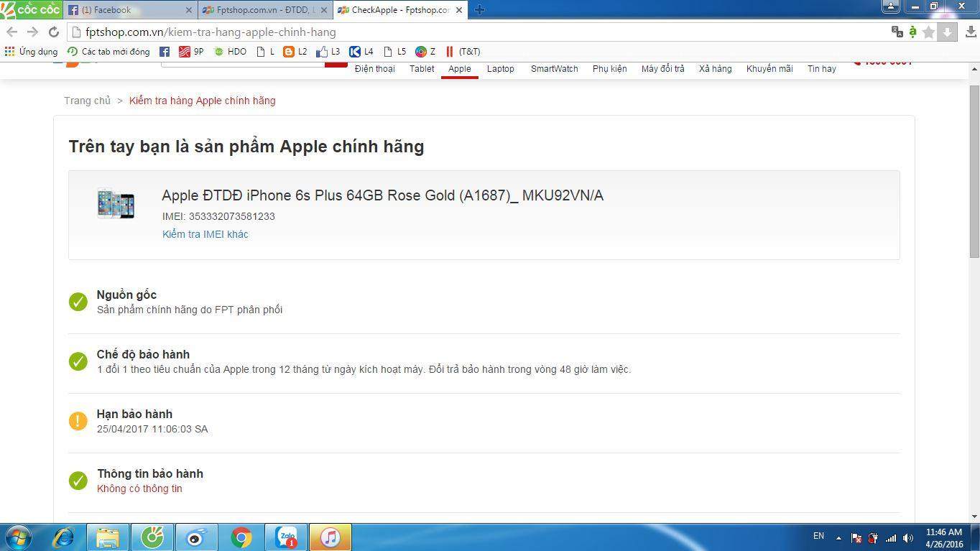Reload the current page

[53, 32]
